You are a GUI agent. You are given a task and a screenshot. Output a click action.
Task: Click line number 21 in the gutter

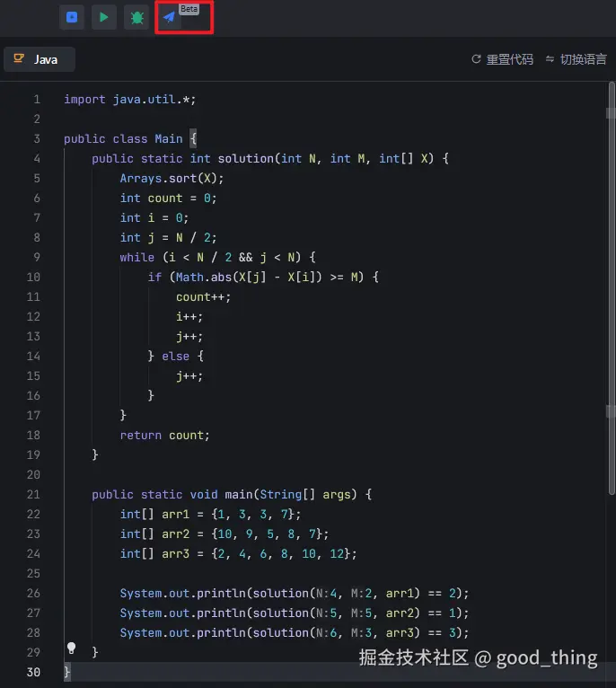pyautogui.click(x=33, y=495)
